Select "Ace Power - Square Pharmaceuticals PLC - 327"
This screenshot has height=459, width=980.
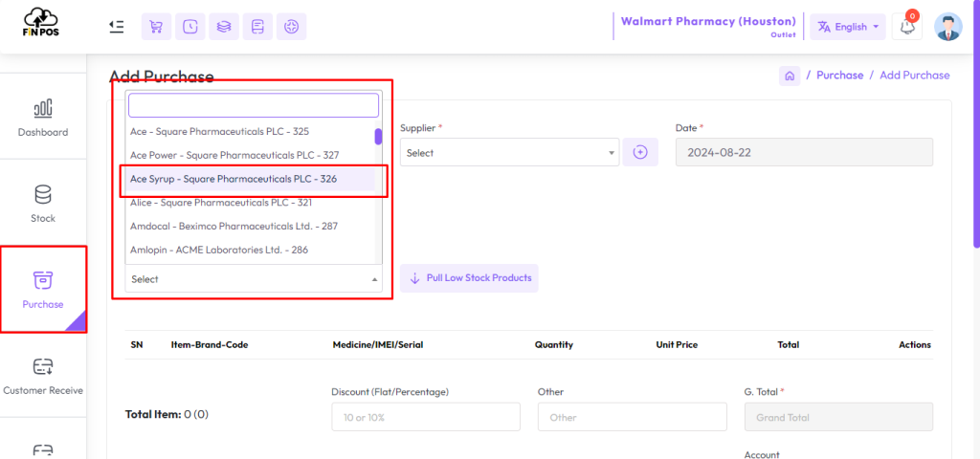click(250, 155)
